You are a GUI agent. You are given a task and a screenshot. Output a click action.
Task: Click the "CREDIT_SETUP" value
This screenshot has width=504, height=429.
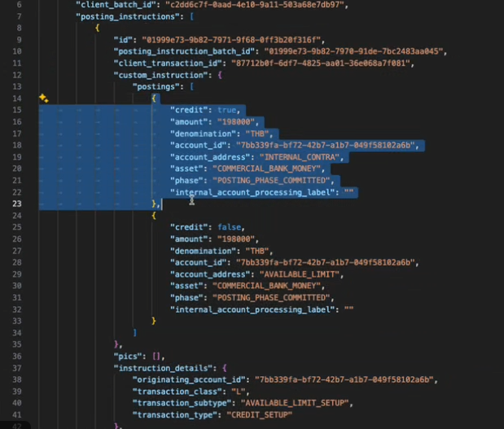click(x=260, y=415)
